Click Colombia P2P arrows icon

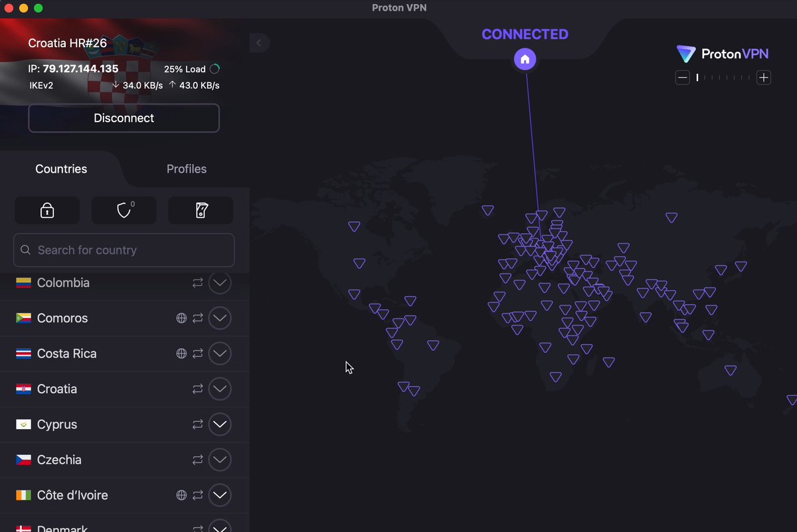(x=198, y=283)
